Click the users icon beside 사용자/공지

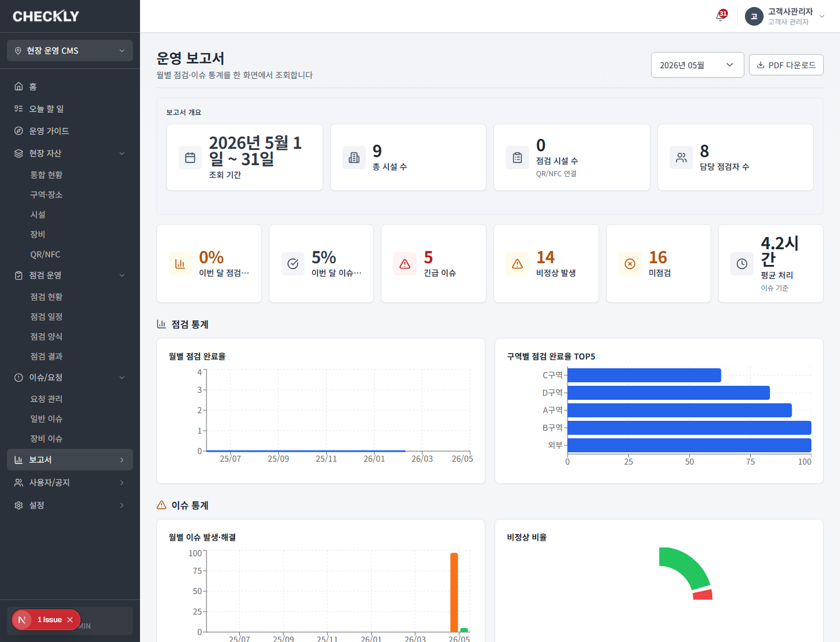click(x=19, y=483)
